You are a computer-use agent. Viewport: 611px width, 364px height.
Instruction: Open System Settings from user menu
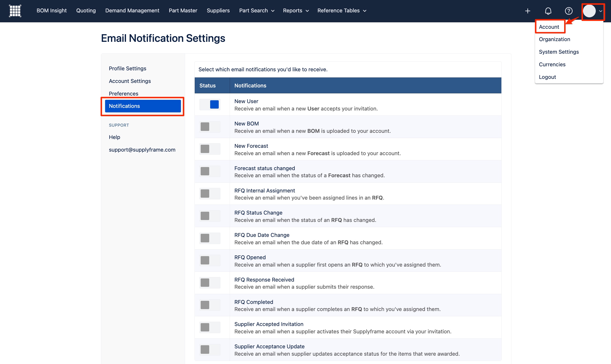click(x=559, y=52)
